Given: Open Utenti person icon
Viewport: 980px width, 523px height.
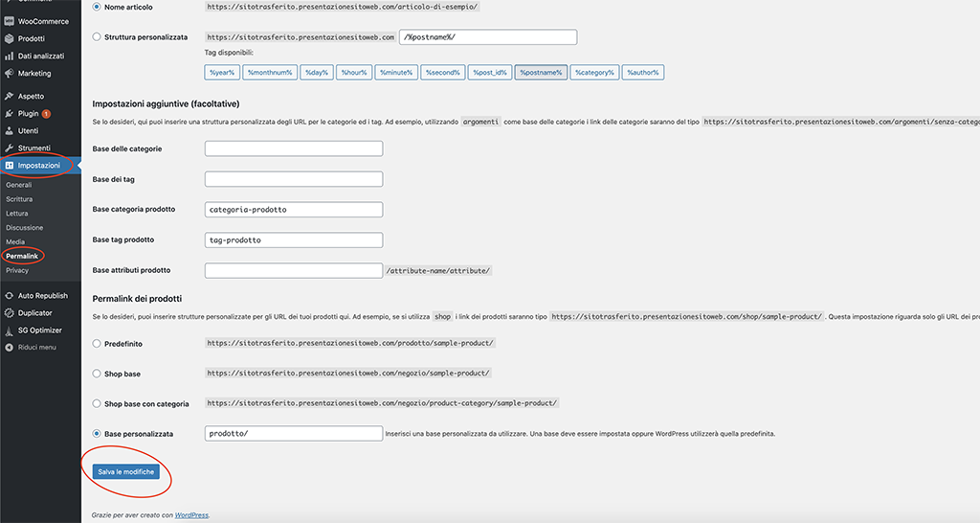Looking at the screenshot, I should coord(9,130).
